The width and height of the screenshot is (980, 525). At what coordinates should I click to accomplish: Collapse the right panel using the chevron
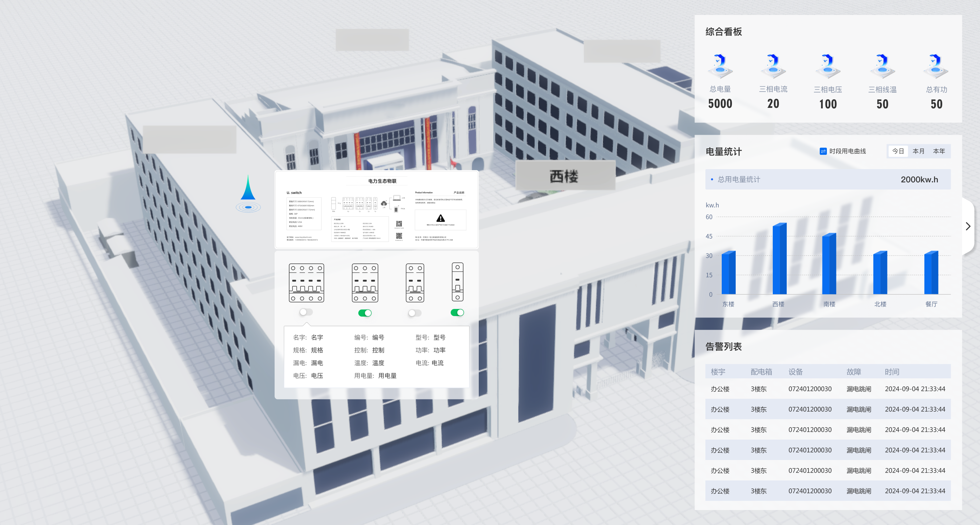968,226
